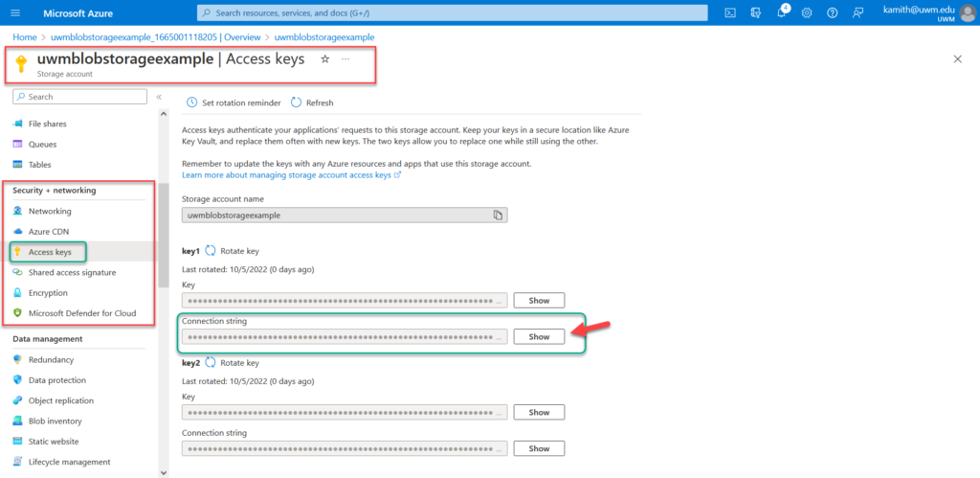Click the key1 Rotate key icon
The image size is (980, 478).
coord(211,251)
